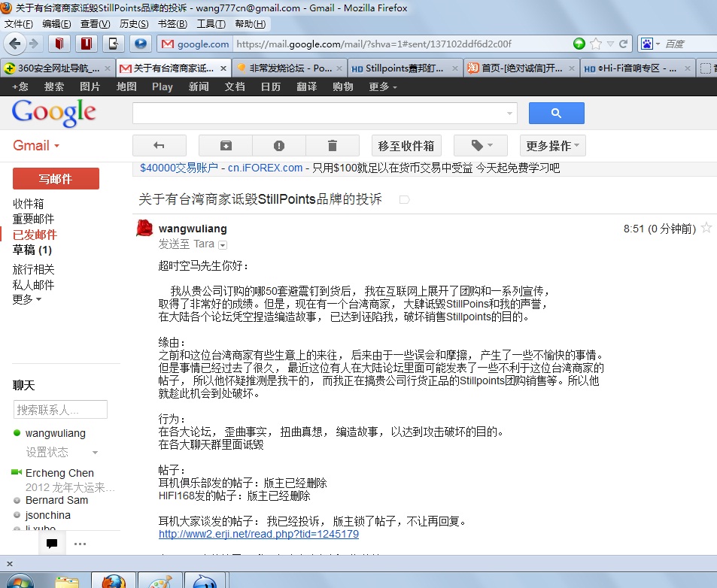Image resolution: width=717 pixels, height=588 pixels.
Task: Click the label marker next to the subject
Action: [x=405, y=200]
